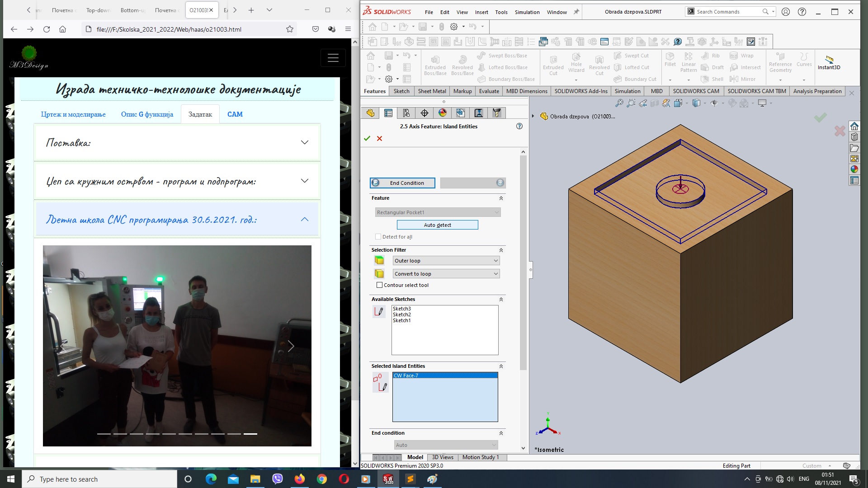Viewport: 868px width, 488px height.
Task: Open the SOLIDWORKS Insert menu
Action: point(481,12)
